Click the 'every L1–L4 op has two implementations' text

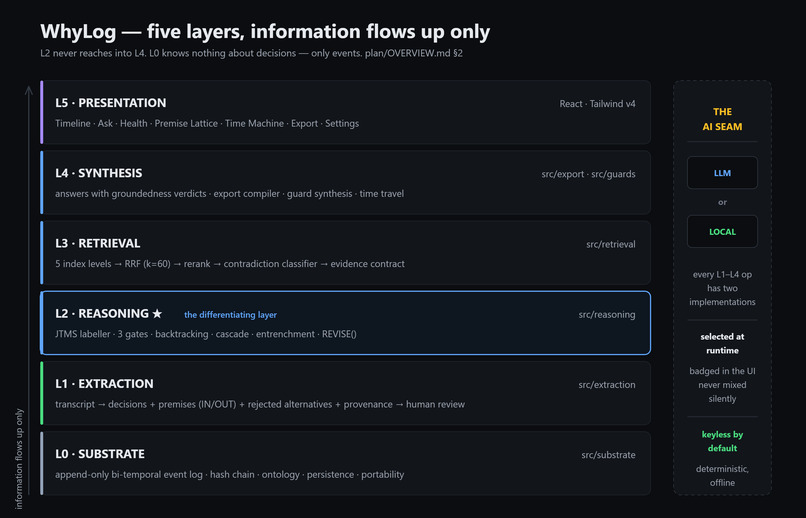tap(722, 288)
